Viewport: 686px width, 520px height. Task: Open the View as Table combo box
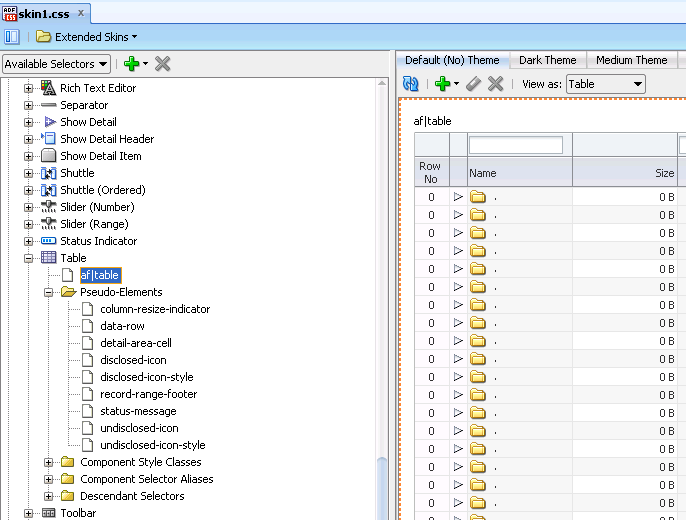pyautogui.click(x=606, y=84)
